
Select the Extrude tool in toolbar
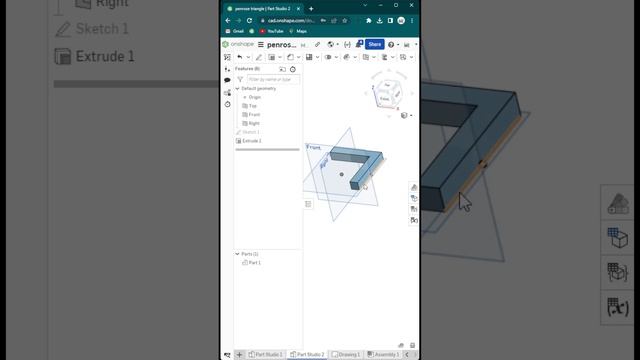click(x=271, y=57)
